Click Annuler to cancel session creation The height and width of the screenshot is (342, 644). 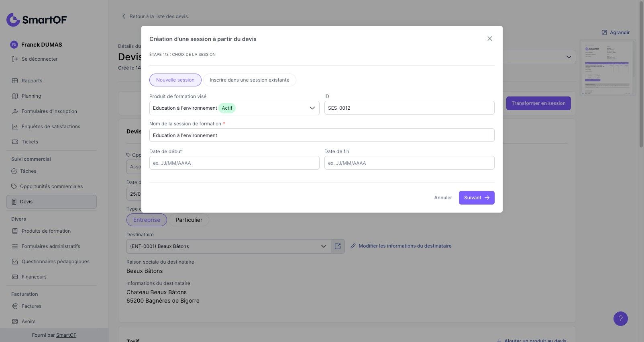(443, 198)
